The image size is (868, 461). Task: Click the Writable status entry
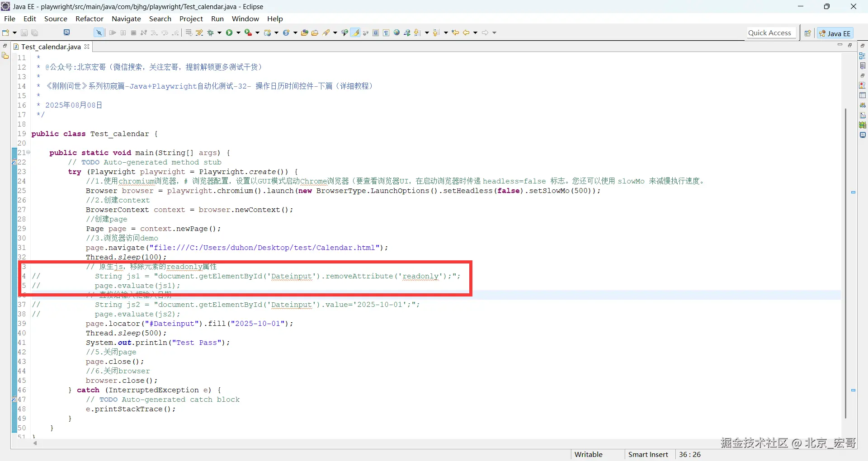(x=588, y=454)
